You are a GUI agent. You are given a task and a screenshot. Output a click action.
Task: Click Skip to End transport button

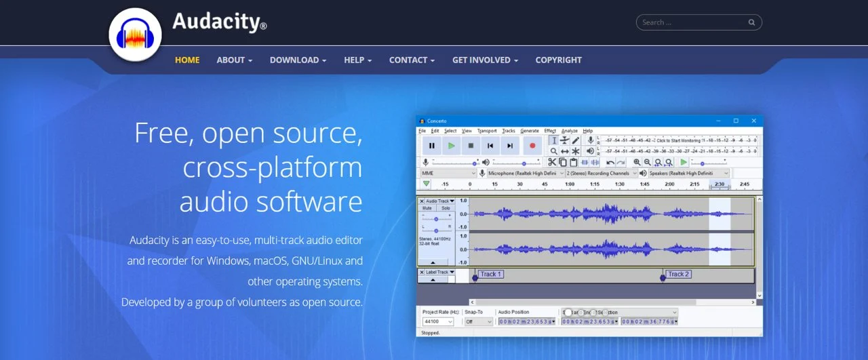[510, 146]
